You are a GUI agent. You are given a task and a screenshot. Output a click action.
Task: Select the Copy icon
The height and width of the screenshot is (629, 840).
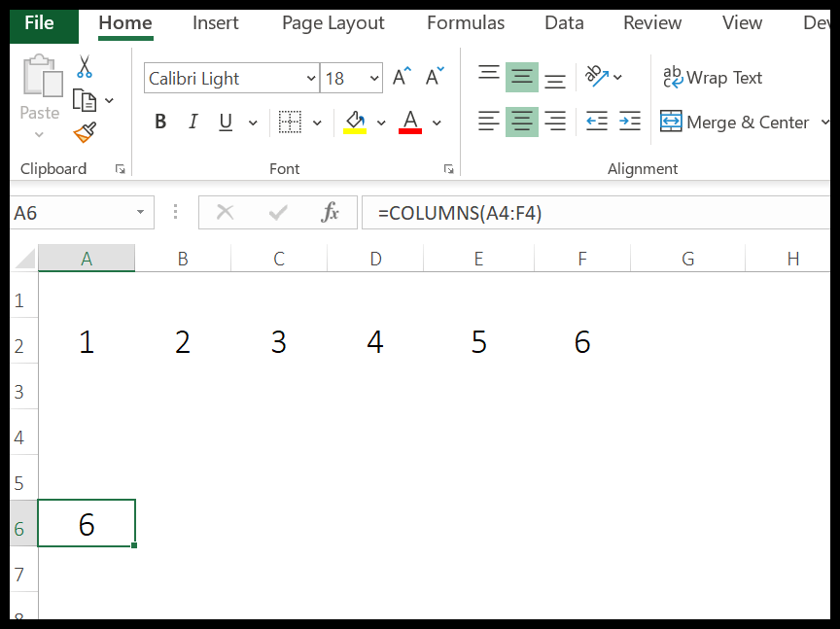point(83,100)
